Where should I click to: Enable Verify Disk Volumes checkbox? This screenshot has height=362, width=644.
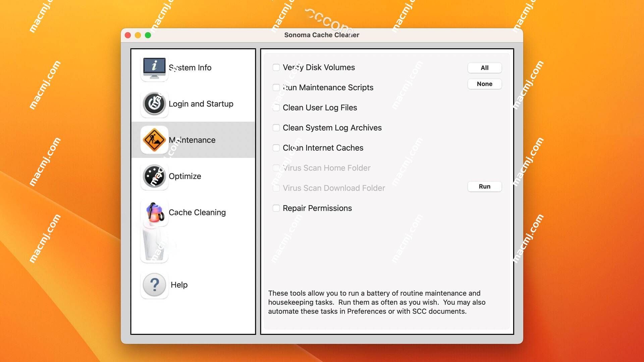[x=276, y=67]
